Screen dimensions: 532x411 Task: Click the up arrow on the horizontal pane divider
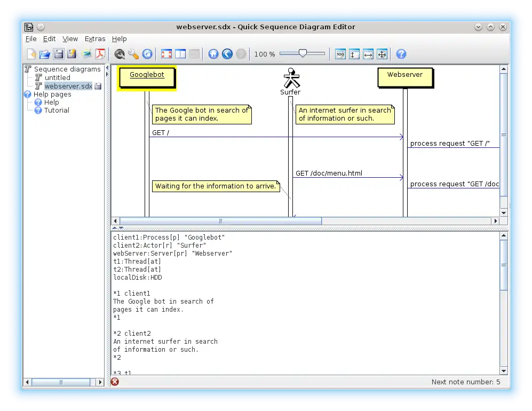pos(115,228)
